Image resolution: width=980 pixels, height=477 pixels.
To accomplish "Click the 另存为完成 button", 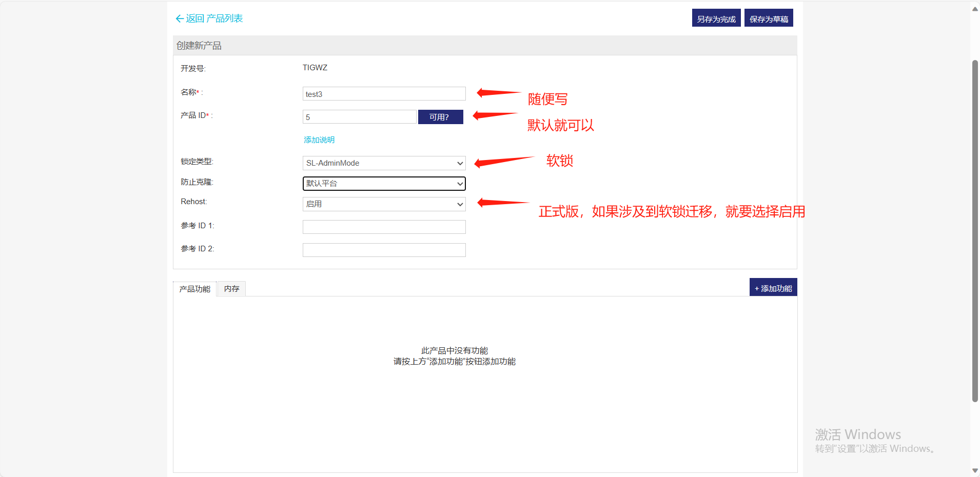I will tap(716, 18).
